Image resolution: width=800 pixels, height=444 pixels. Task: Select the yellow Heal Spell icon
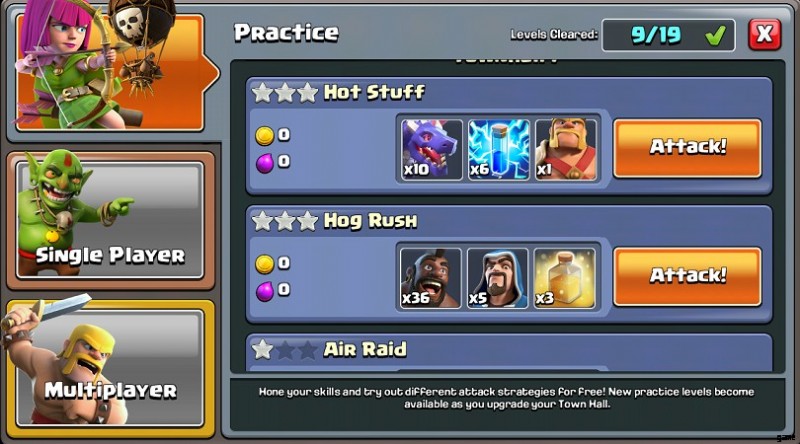(x=564, y=278)
